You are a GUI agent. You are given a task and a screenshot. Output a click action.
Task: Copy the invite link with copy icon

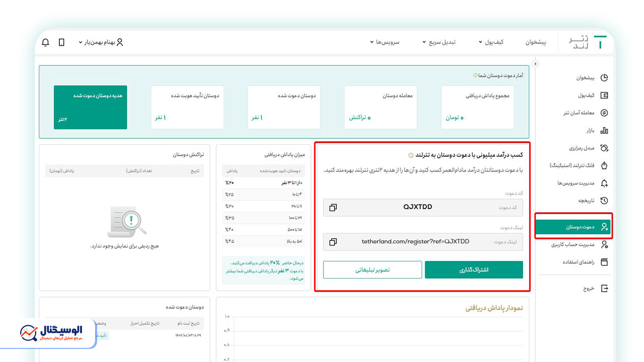click(333, 242)
